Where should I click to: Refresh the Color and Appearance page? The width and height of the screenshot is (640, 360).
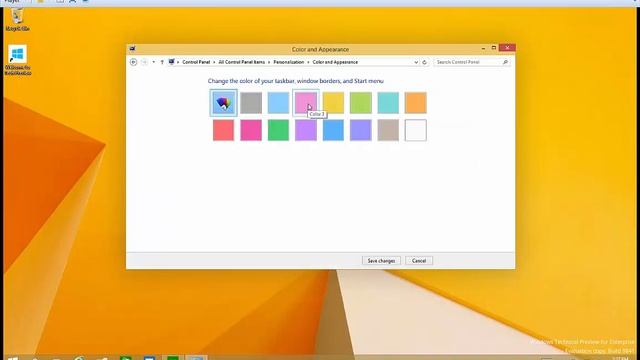pos(424,62)
